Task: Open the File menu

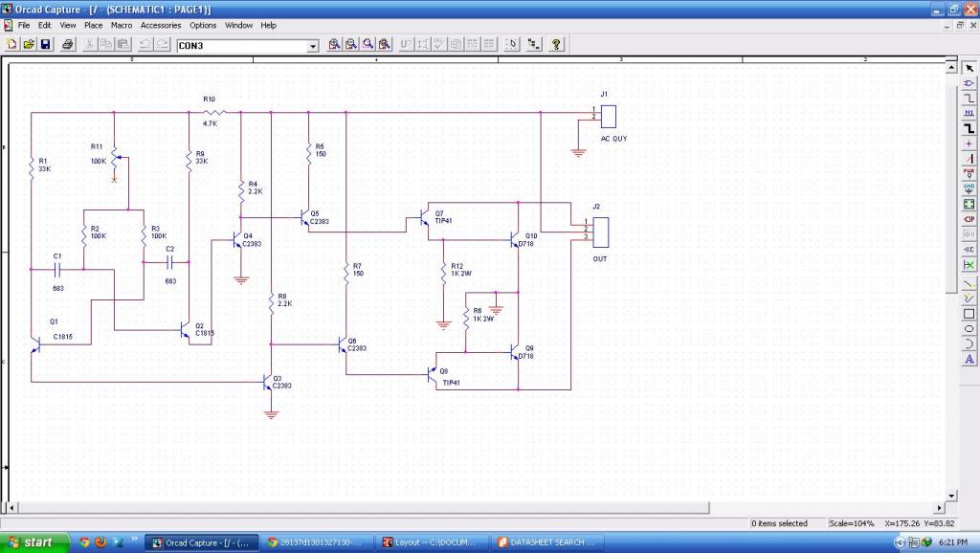Action: 24,25
